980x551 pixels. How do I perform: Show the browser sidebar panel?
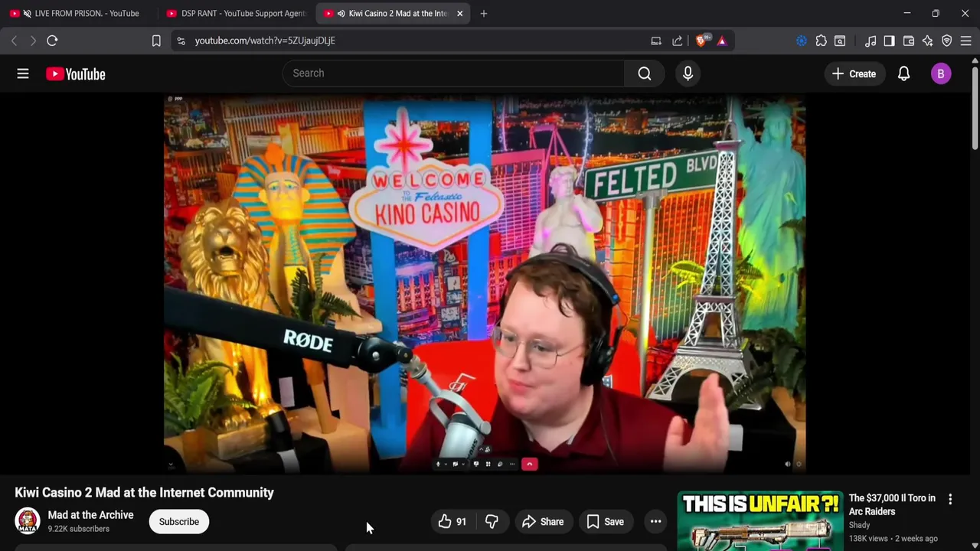889,41
